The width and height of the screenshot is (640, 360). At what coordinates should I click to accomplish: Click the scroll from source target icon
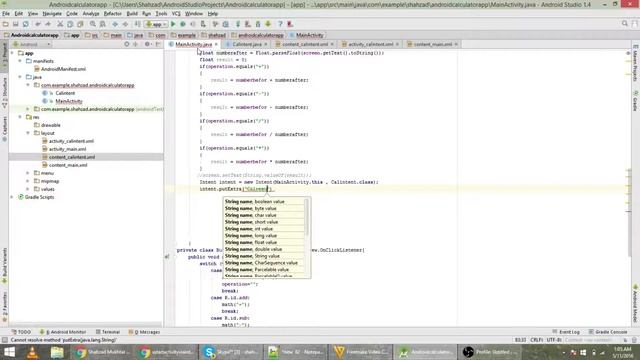pos(127,44)
